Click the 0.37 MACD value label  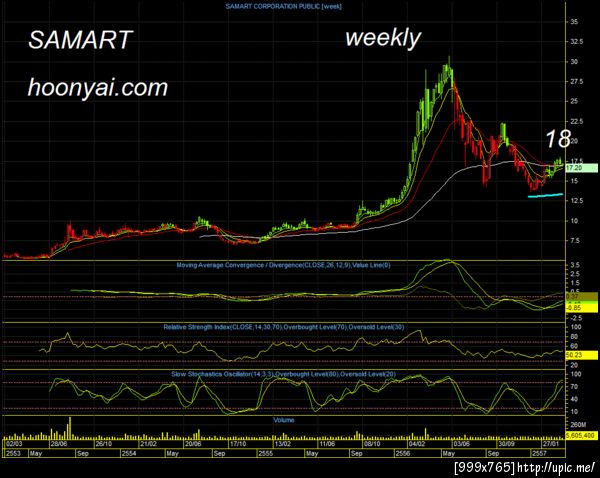point(581,297)
